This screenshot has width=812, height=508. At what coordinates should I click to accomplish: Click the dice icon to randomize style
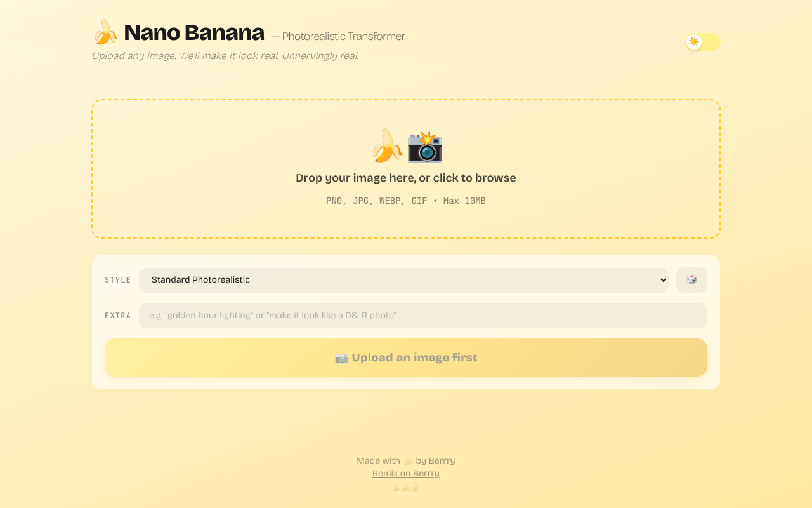(691, 280)
